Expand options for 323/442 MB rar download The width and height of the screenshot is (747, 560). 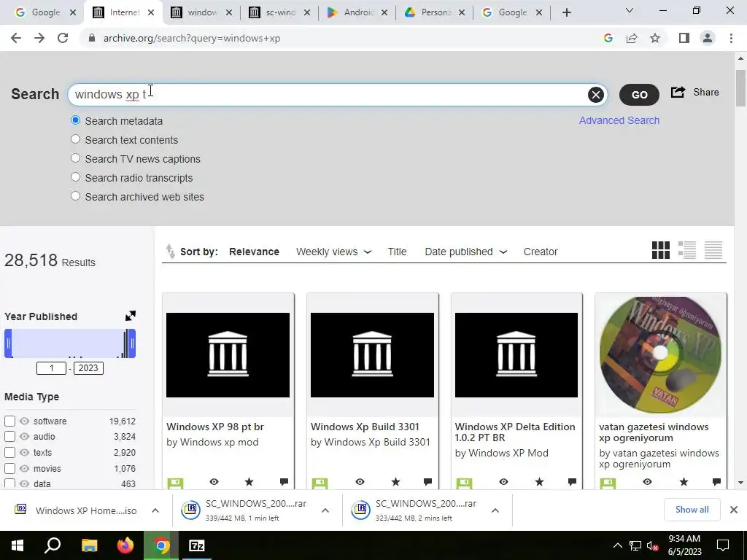tap(495, 510)
